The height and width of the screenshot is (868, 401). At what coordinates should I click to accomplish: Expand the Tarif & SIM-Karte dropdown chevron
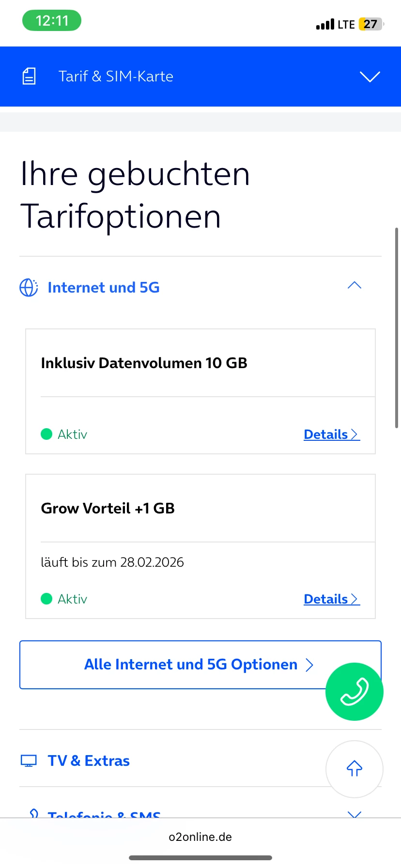click(x=370, y=77)
